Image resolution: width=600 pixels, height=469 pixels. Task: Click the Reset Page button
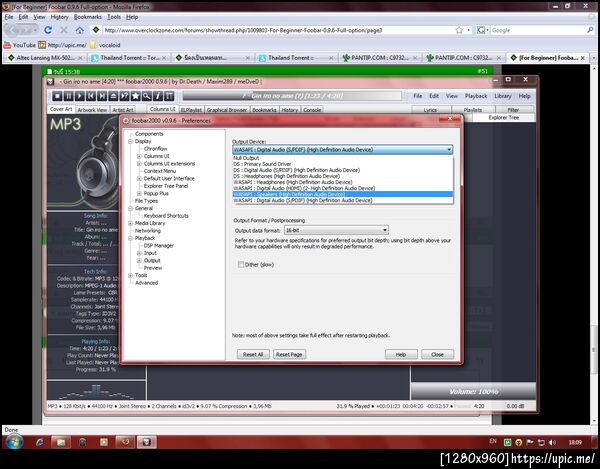click(x=289, y=354)
